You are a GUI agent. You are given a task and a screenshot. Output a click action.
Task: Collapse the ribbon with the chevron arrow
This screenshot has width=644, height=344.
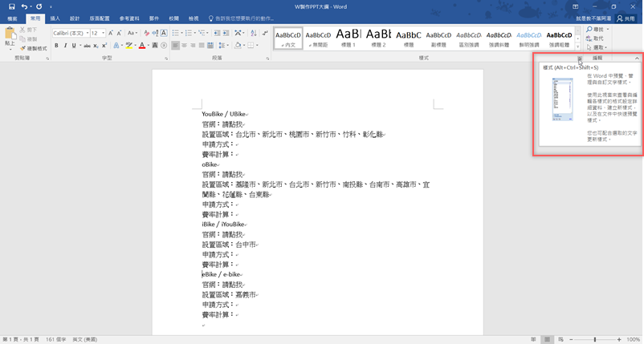[x=637, y=59]
